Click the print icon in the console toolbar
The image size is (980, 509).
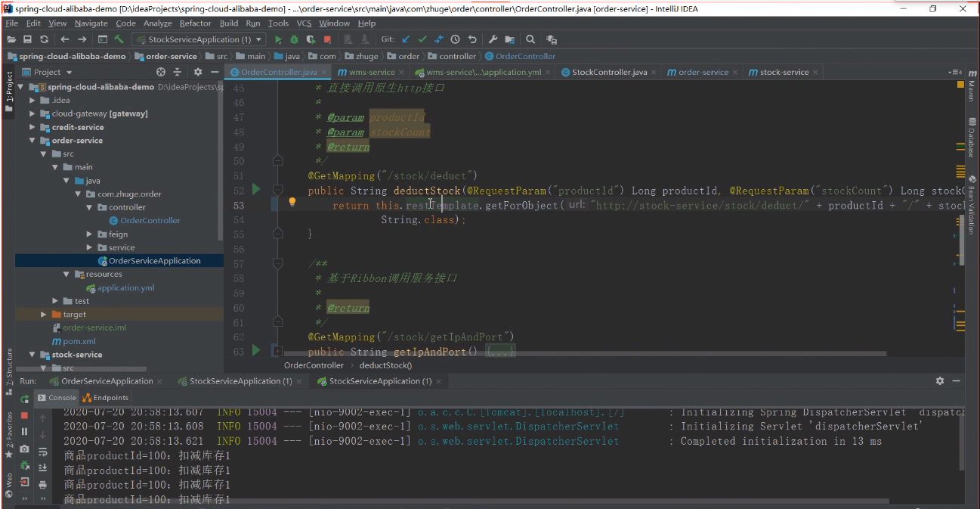43,485
